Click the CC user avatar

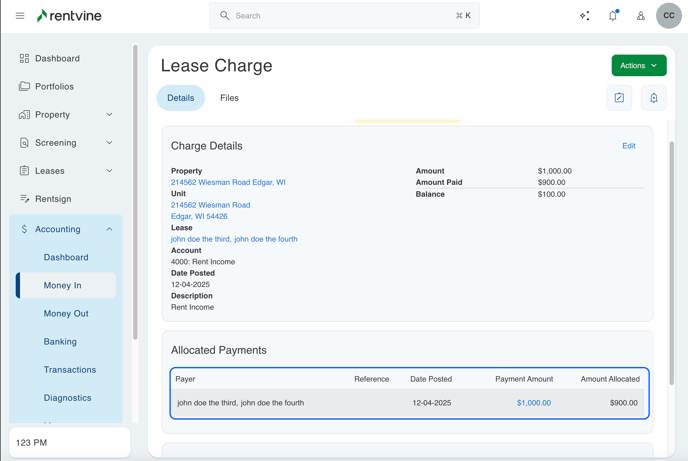click(669, 16)
